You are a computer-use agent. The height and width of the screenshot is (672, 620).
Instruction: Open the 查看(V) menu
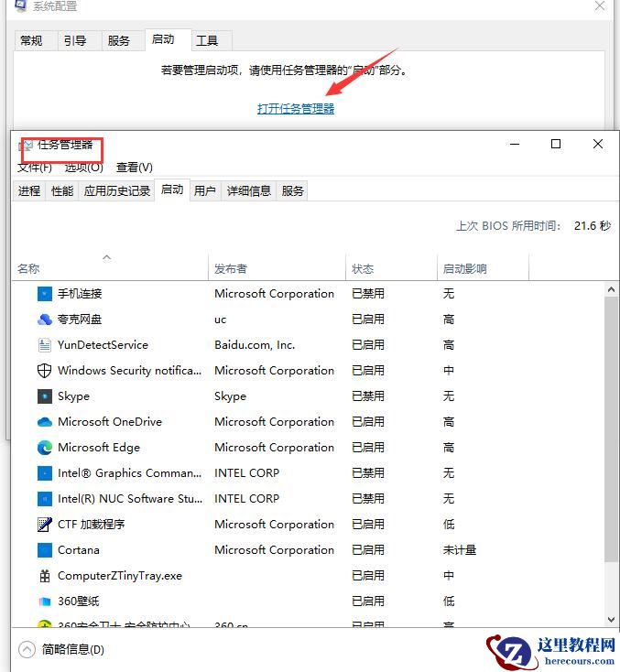click(135, 168)
